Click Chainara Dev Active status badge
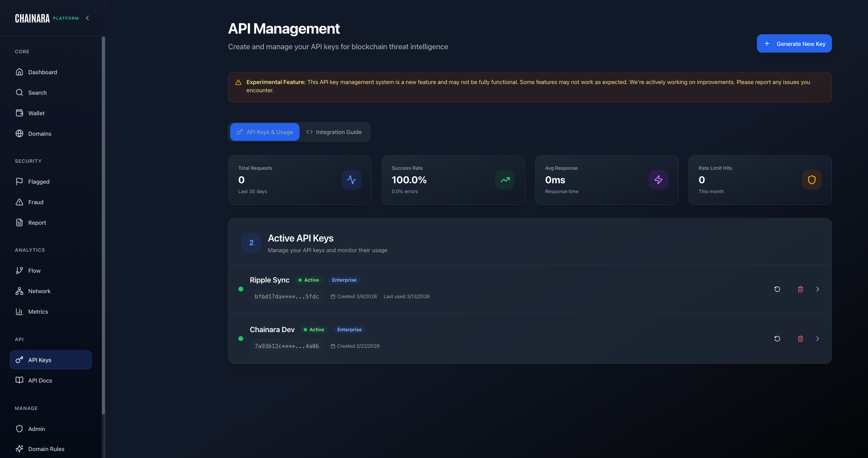The height and width of the screenshot is (458, 868). point(314,330)
